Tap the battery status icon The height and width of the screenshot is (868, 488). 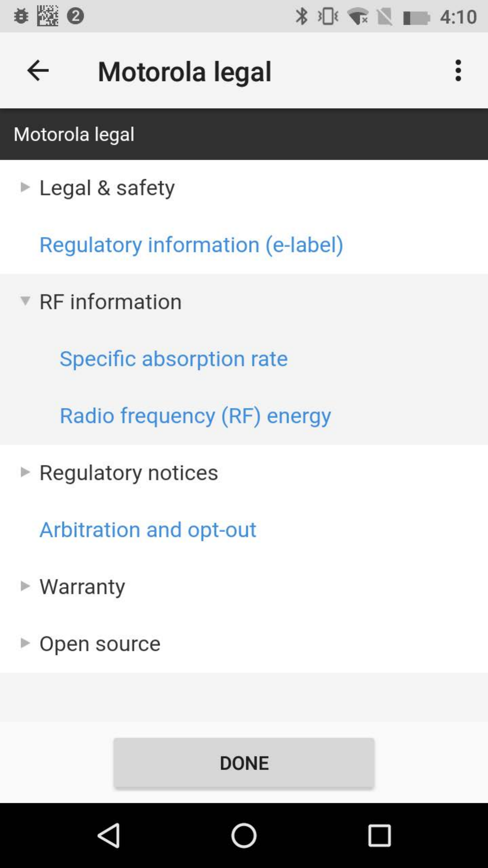[417, 18]
